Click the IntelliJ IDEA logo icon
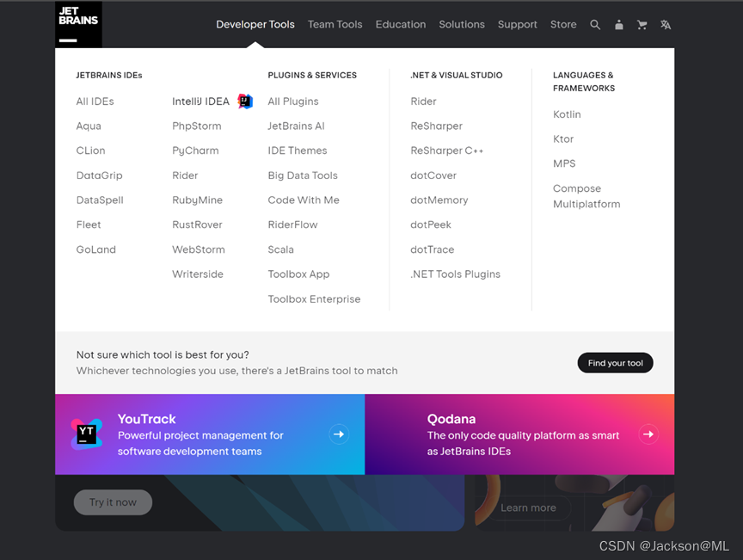 pos(245,101)
